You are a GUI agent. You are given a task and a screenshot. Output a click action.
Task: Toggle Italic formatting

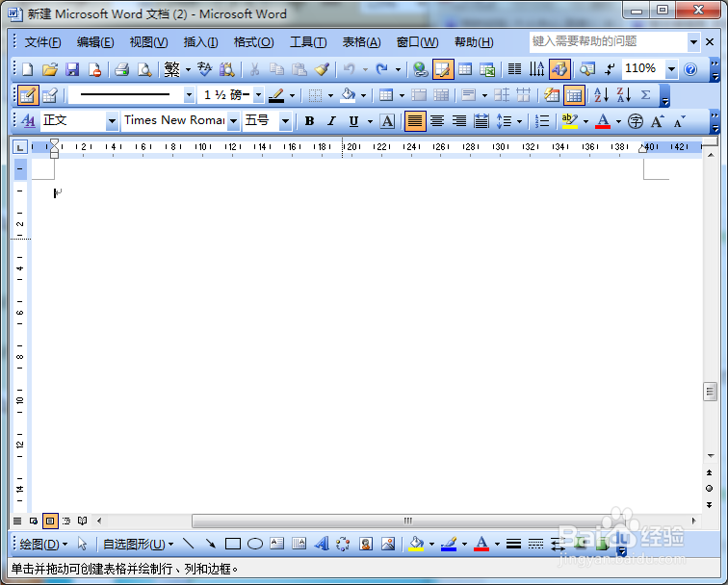click(x=331, y=121)
